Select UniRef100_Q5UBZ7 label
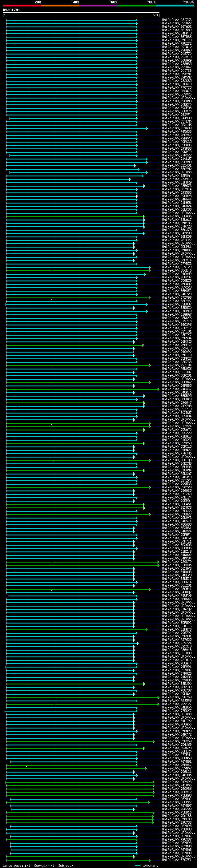 click(x=176, y=515)
